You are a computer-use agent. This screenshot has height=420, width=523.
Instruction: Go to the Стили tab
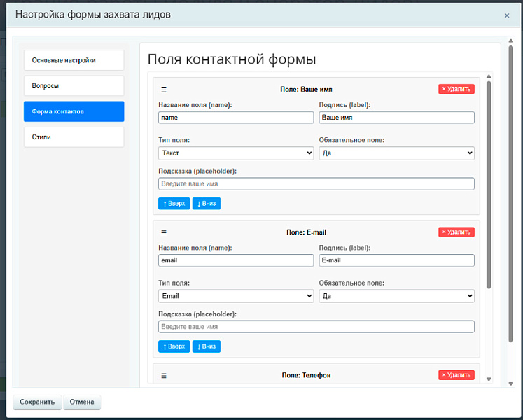(x=74, y=137)
